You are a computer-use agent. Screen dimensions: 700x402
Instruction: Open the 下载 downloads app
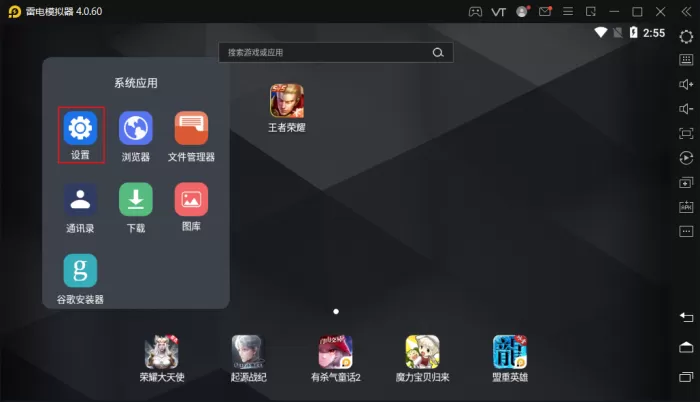tap(136, 199)
